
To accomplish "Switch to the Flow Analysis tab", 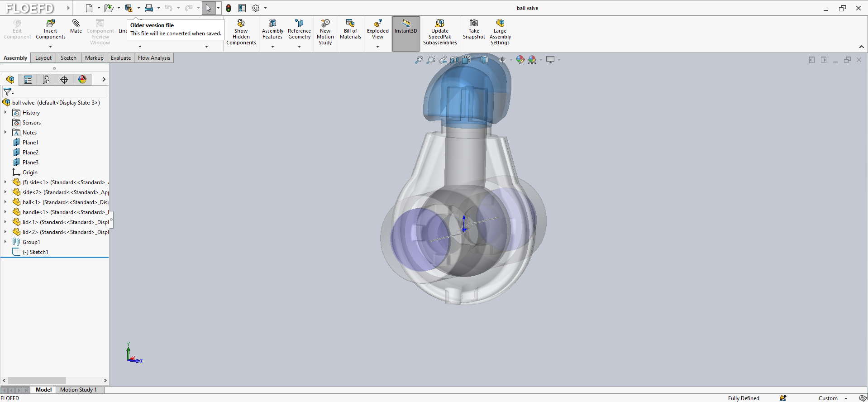I will 154,58.
